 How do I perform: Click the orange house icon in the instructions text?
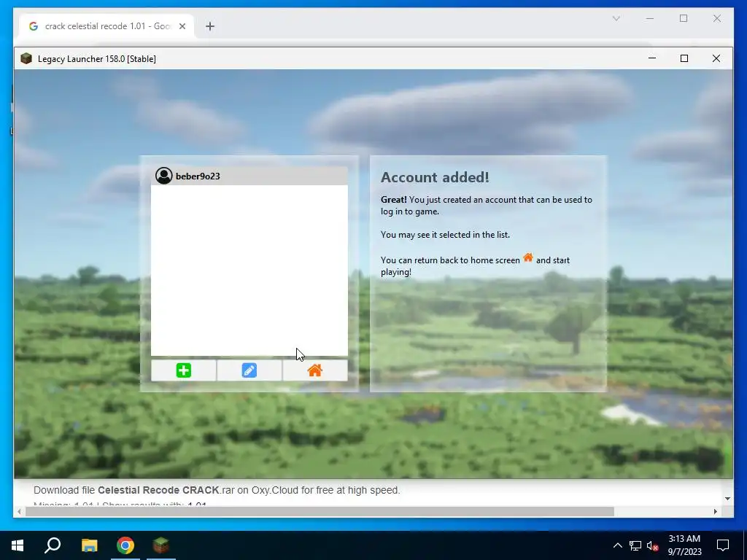(x=528, y=257)
